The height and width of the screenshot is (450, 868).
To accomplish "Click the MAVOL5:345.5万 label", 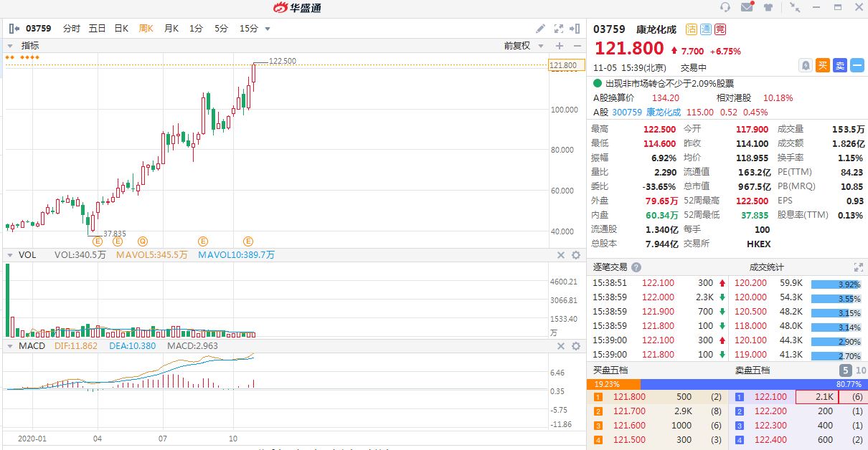I will coord(152,255).
